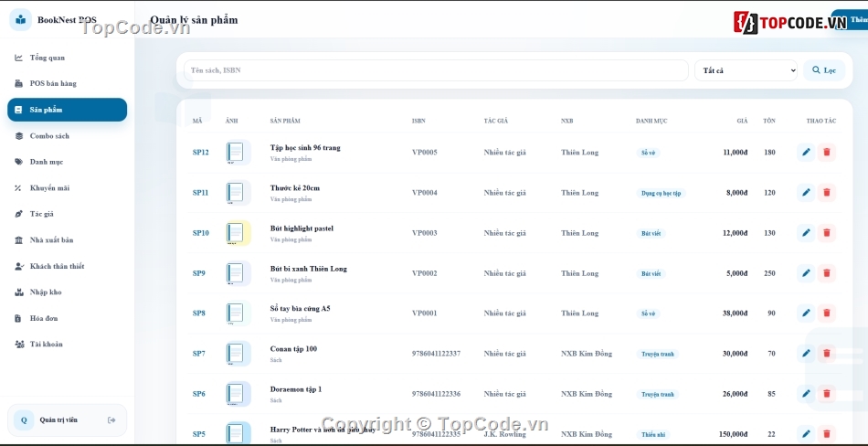Click the logout icon beside Quản trị viên
Viewport: 868px width, 446px height.
111,420
